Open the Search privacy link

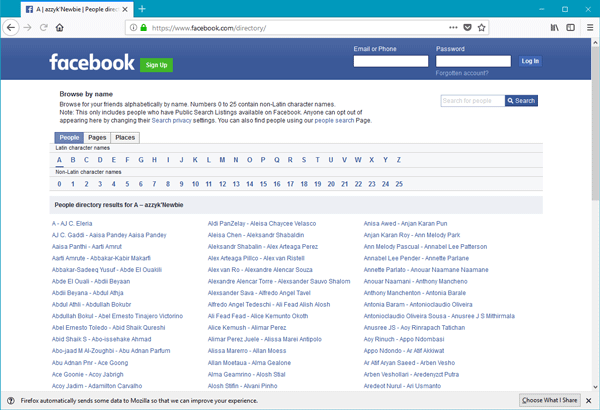pyautogui.click(x=171, y=120)
